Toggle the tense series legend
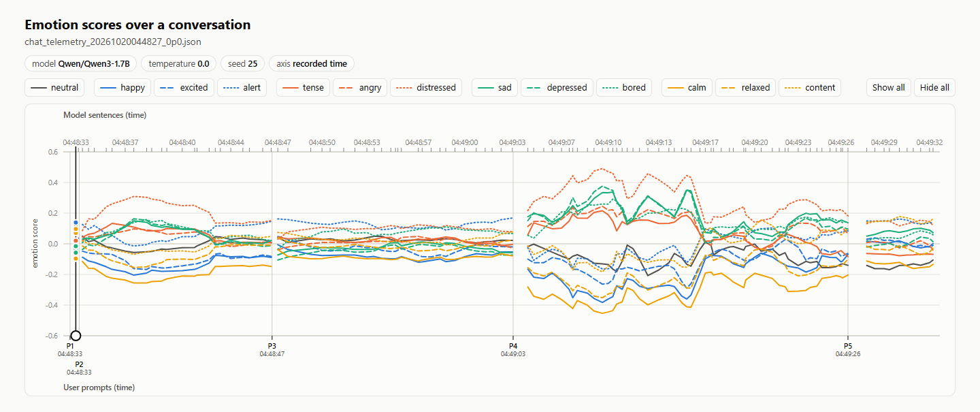Viewport: 980px width, 412px height. point(303,87)
